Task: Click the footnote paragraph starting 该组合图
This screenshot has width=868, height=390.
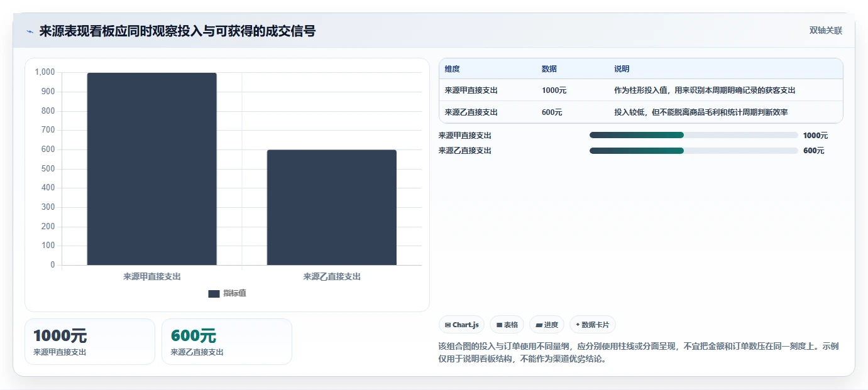Action: (639, 353)
